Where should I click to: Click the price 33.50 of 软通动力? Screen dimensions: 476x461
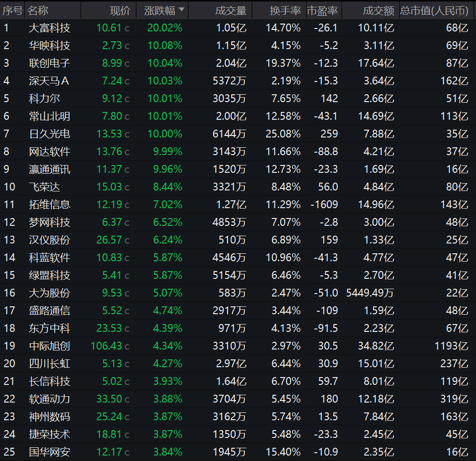109,399
